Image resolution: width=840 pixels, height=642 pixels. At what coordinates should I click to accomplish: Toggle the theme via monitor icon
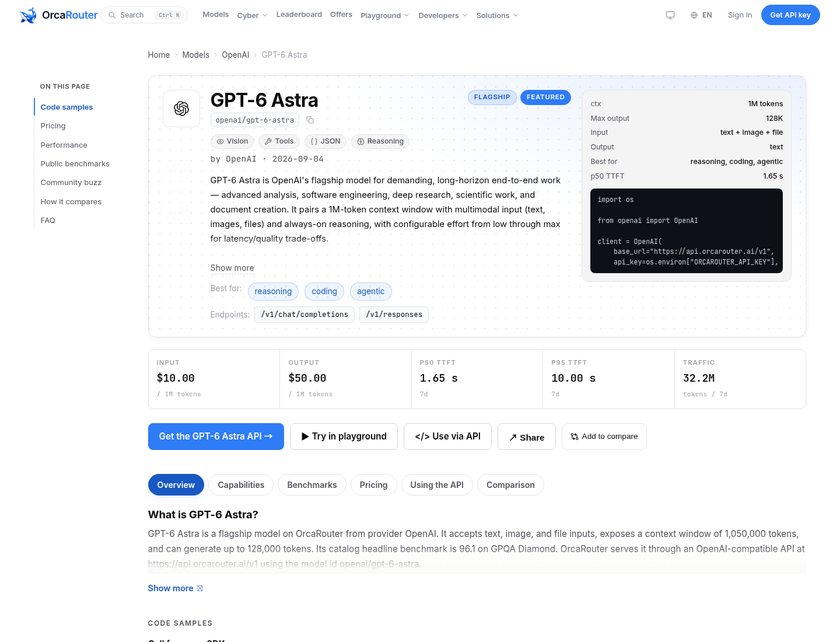670,15
